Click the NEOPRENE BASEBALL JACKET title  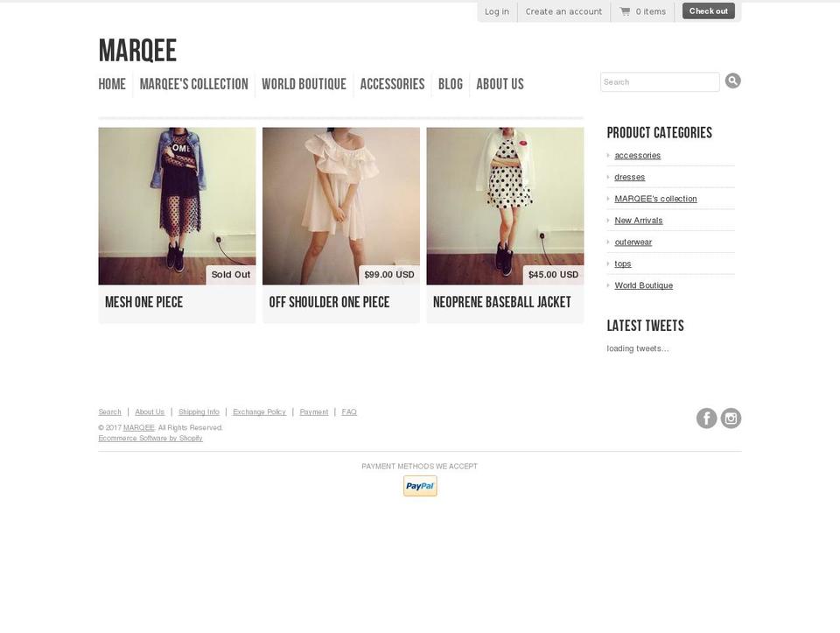point(502,302)
